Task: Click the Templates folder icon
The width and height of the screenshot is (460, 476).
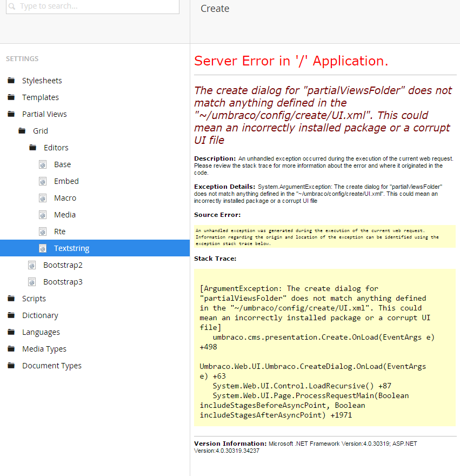Action: click(x=11, y=97)
